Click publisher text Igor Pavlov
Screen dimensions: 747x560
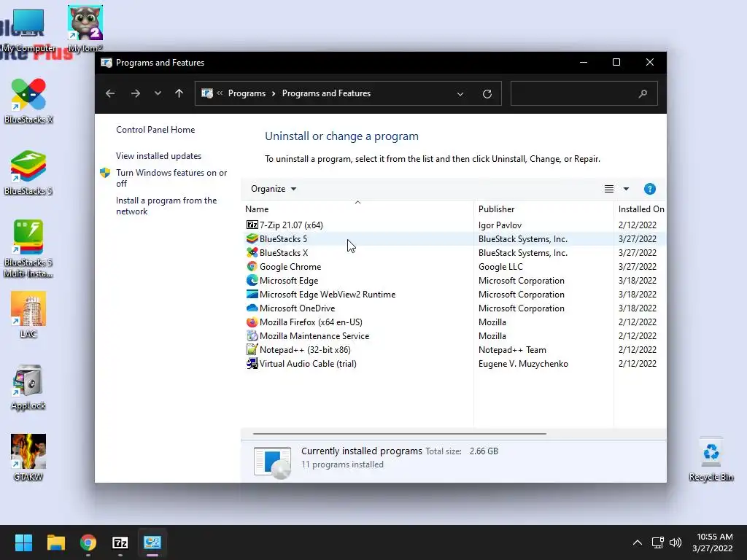(500, 225)
